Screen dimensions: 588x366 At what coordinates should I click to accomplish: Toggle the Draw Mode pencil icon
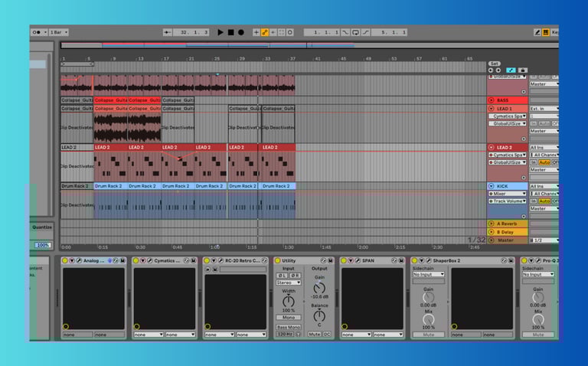(537, 32)
